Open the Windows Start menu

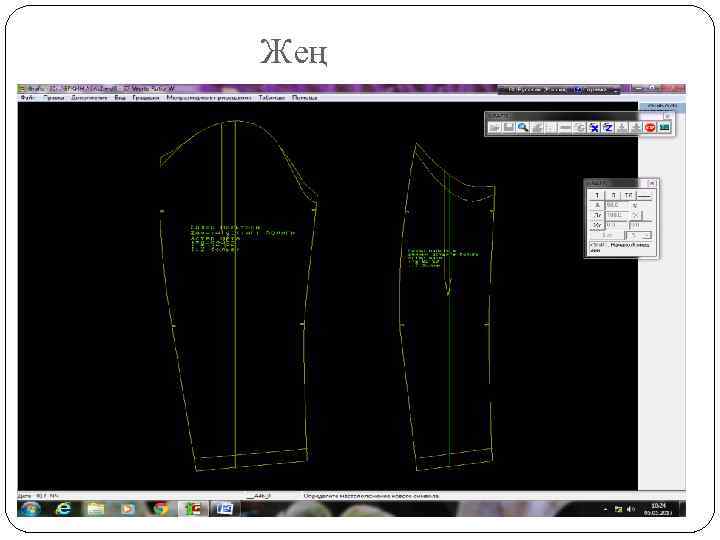coord(30,509)
